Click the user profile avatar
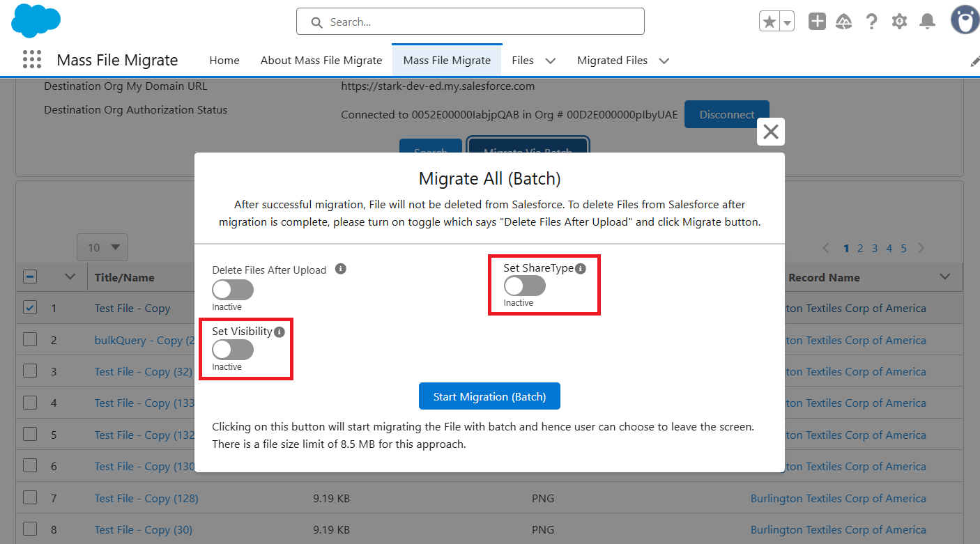Screen dimensions: 980x544 965,20
